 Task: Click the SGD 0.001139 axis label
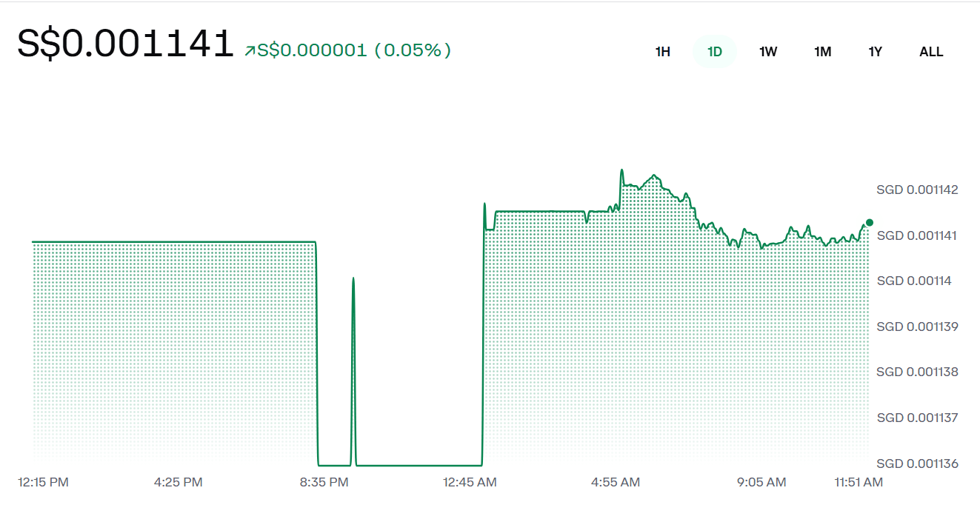[x=917, y=327]
